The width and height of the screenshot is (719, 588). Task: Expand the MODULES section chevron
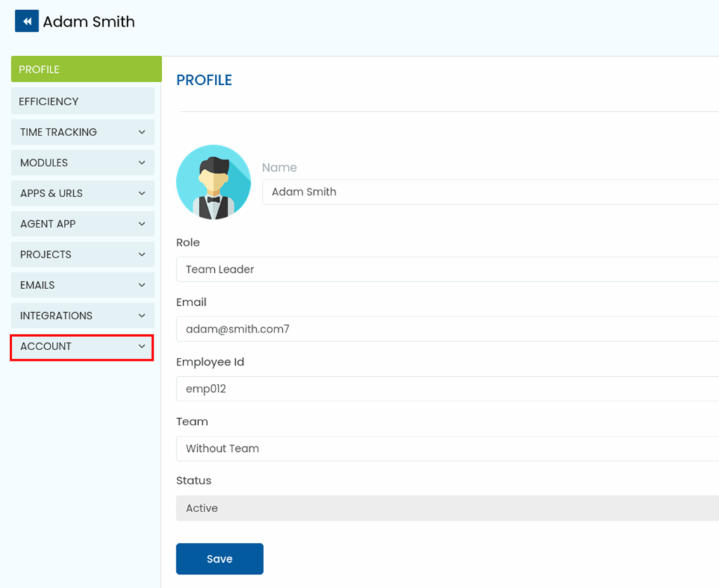[x=142, y=163]
